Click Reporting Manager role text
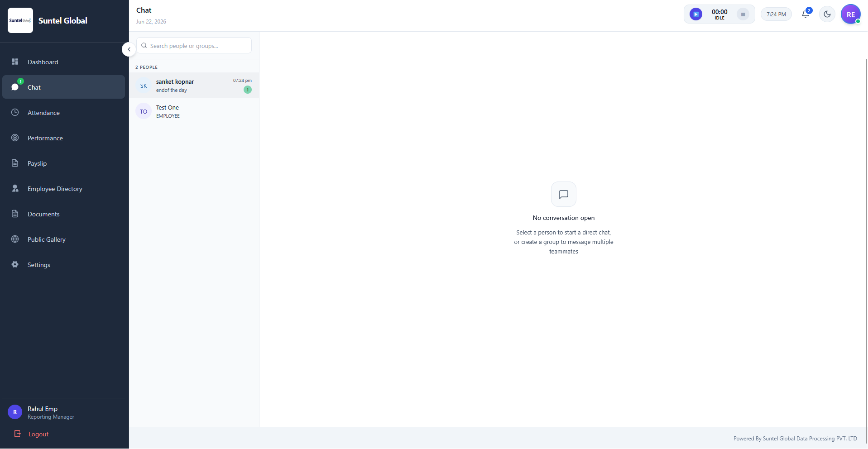Screen dimensions: 868x449 click(51, 417)
